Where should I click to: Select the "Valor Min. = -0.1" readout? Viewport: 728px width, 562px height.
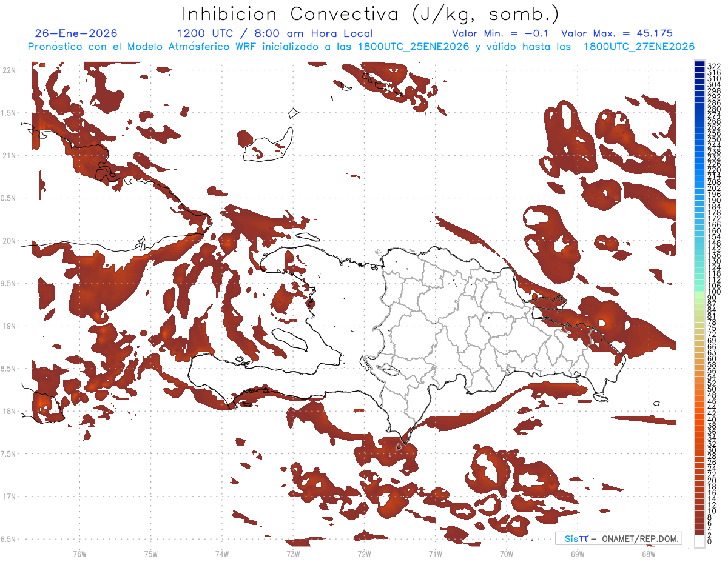click(x=500, y=34)
